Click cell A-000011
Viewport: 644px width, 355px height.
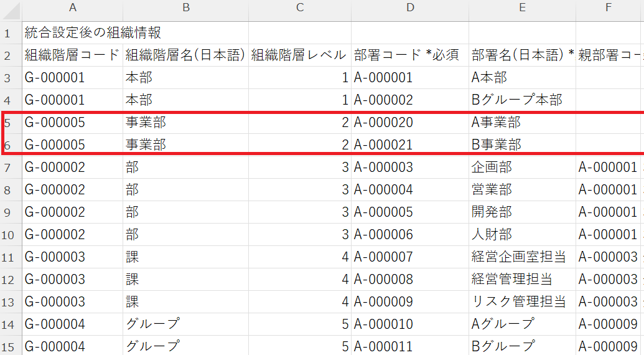(x=410, y=346)
